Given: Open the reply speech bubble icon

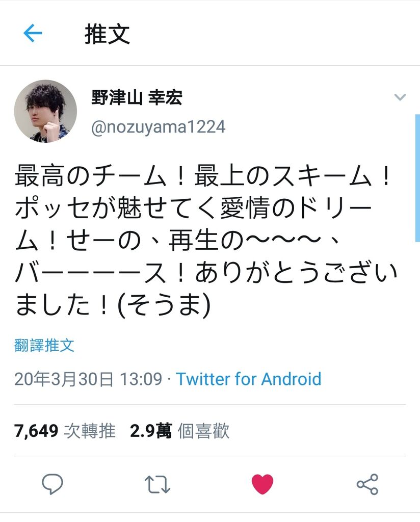Looking at the screenshot, I should point(52,484).
